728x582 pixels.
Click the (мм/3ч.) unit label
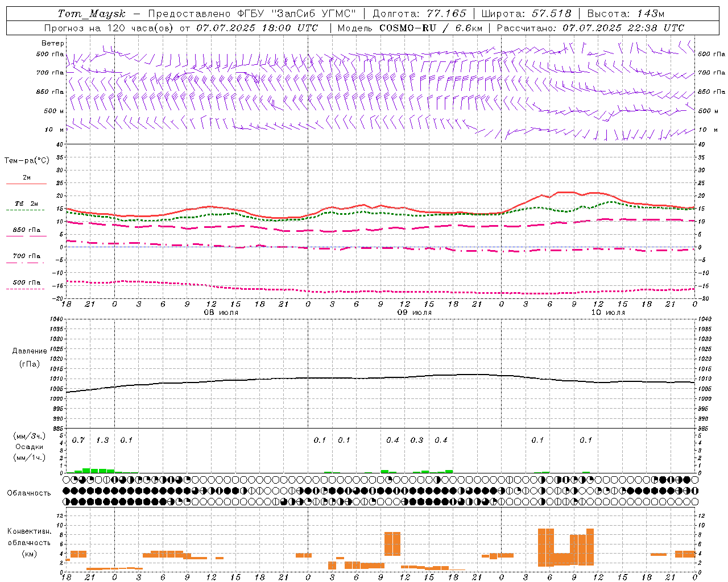click(30, 436)
